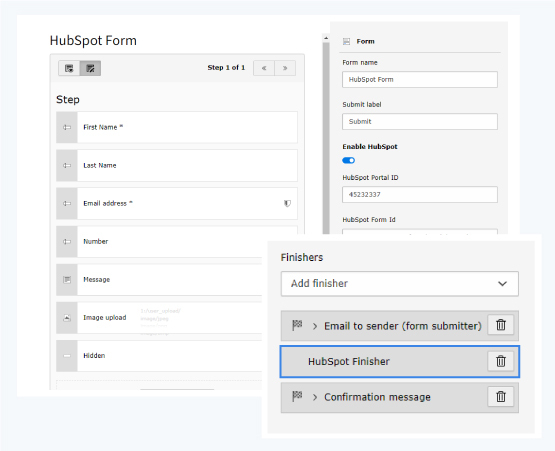Toggle the Enable HubSpot switch
The image size is (555, 451).
coord(349,160)
